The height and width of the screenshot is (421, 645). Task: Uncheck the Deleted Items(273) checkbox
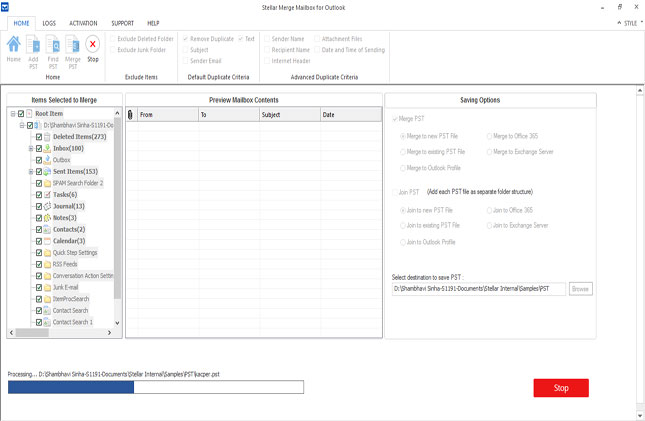click(x=39, y=137)
